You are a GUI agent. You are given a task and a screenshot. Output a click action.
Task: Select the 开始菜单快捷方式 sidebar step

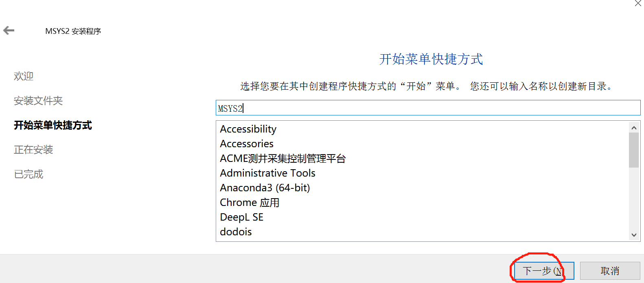53,125
